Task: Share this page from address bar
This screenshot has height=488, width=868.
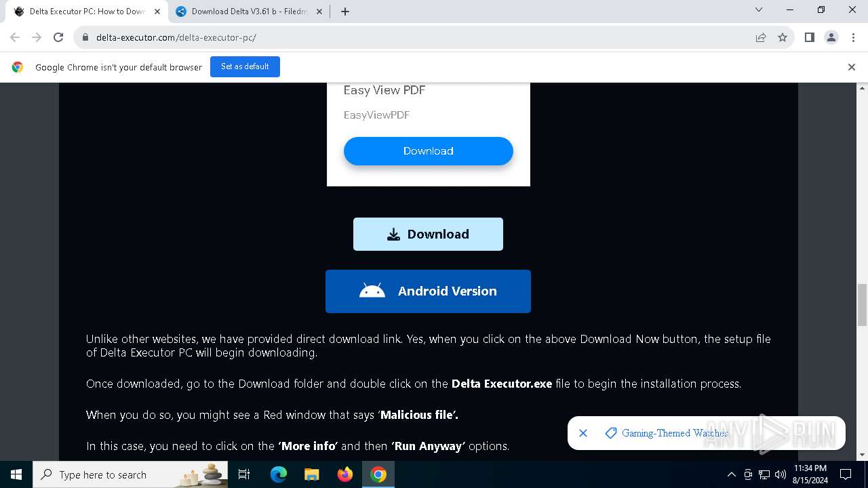Action: pyautogui.click(x=761, y=37)
